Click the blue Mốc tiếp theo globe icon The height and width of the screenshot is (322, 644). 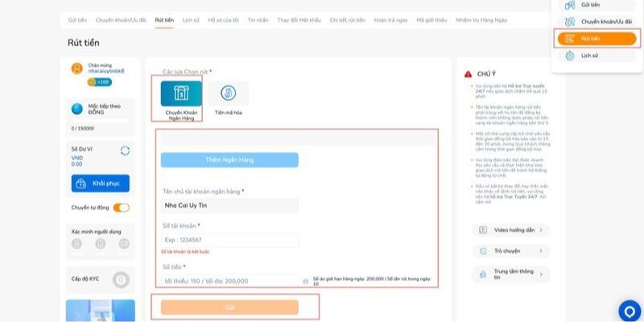click(x=76, y=109)
